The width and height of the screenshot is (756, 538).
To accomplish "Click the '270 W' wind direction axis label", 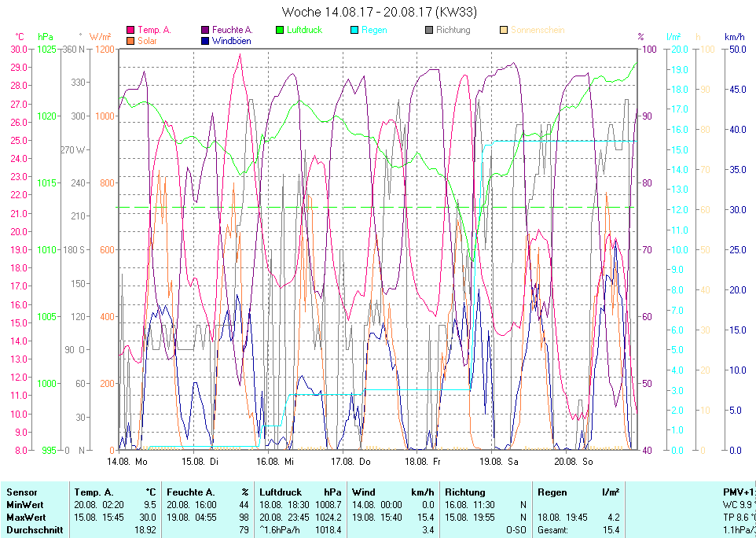I will pos(73,149).
